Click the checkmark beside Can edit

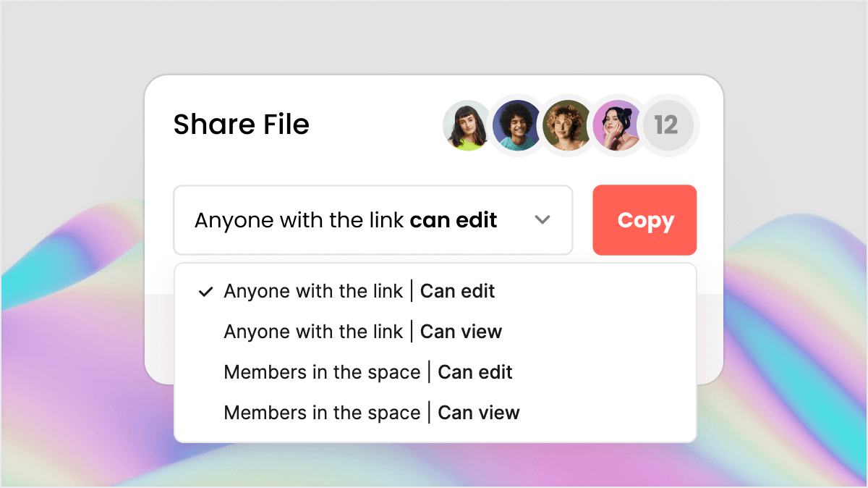(205, 291)
